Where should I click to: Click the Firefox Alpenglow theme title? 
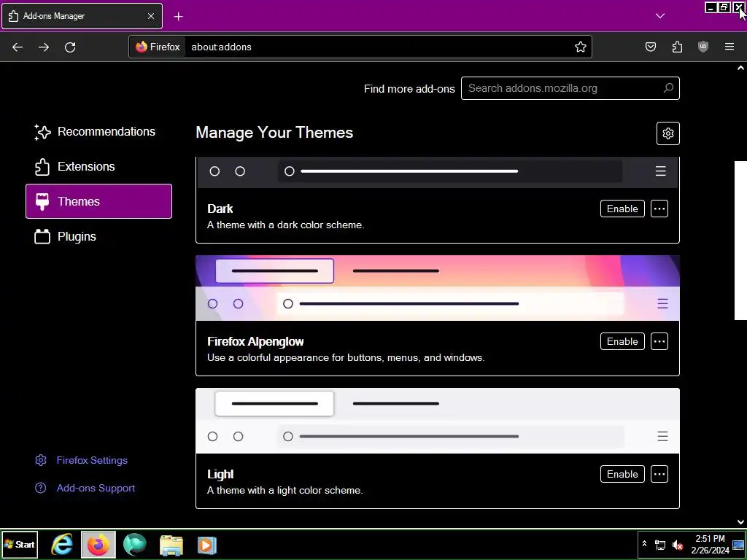click(x=255, y=341)
